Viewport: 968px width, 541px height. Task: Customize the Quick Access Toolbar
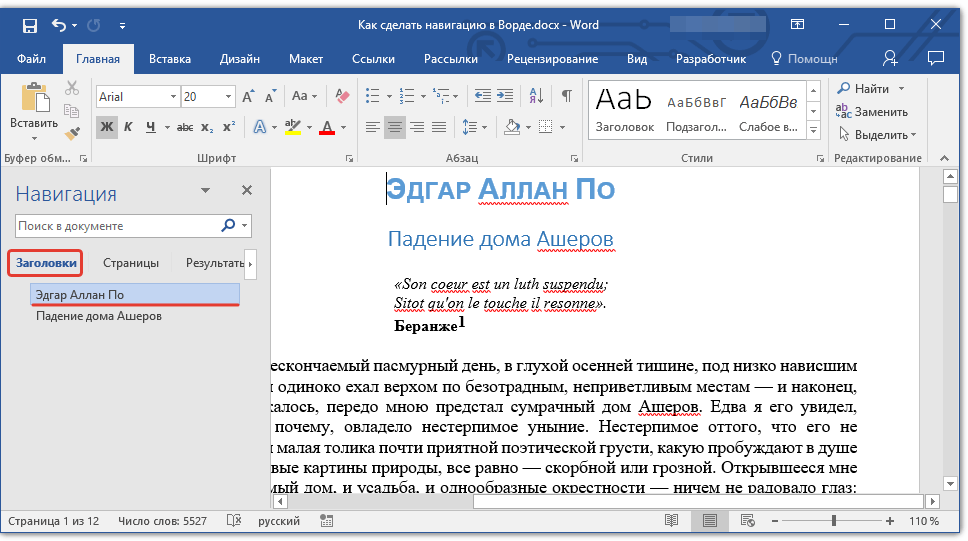(122, 26)
